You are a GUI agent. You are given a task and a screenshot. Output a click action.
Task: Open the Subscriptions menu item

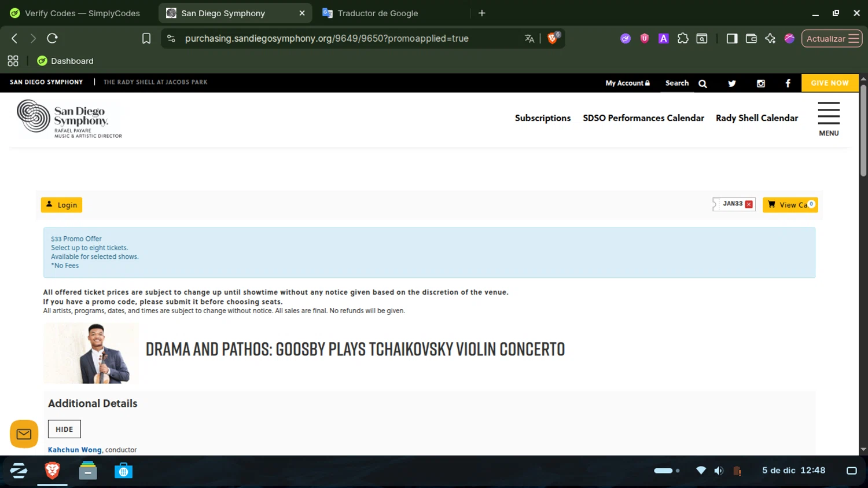pyautogui.click(x=543, y=118)
